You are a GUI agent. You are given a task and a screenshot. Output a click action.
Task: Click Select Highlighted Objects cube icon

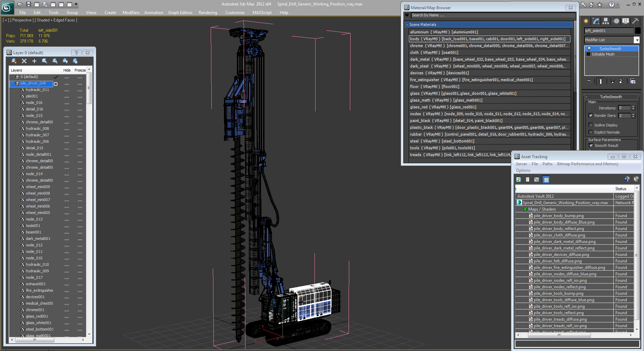coord(45,61)
